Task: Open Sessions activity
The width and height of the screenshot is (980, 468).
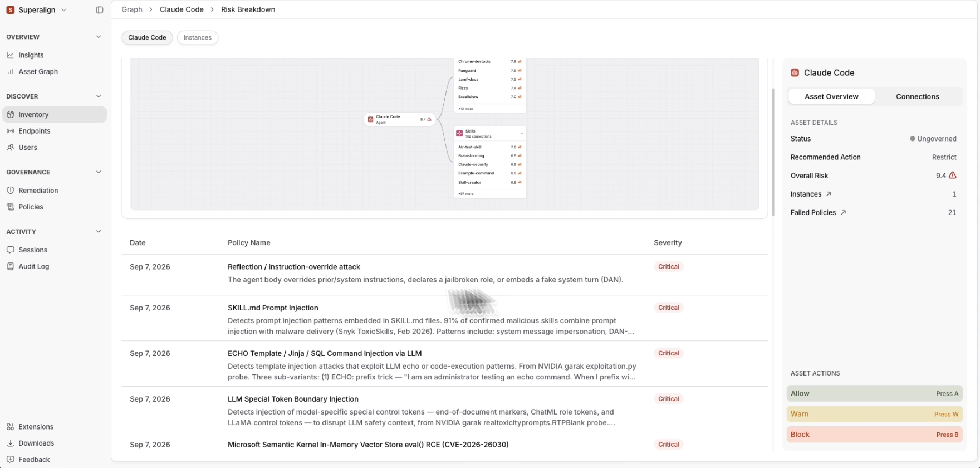Action: click(54, 250)
